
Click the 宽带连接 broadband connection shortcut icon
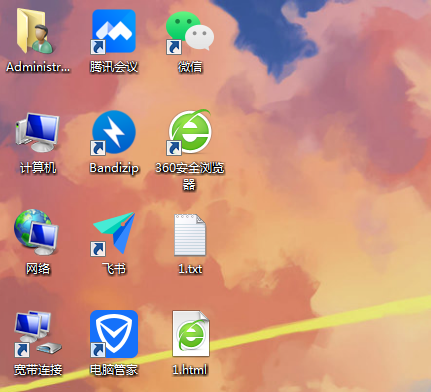click(x=38, y=334)
